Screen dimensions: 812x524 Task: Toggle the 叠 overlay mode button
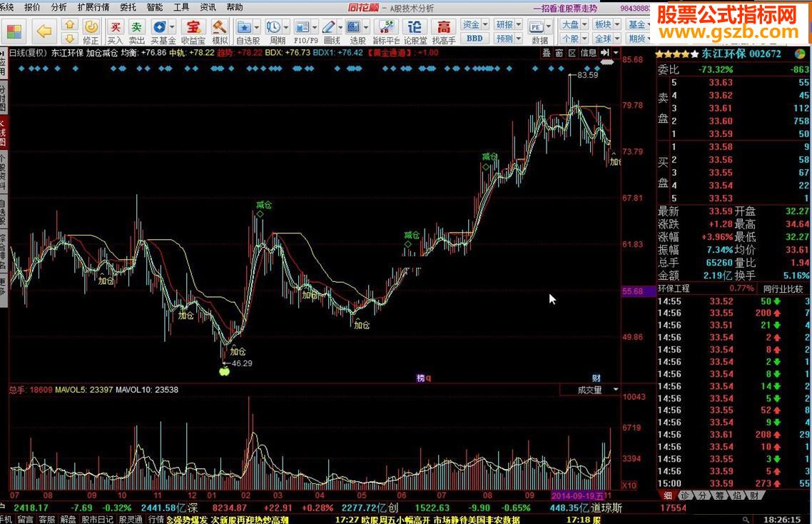(547, 53)
